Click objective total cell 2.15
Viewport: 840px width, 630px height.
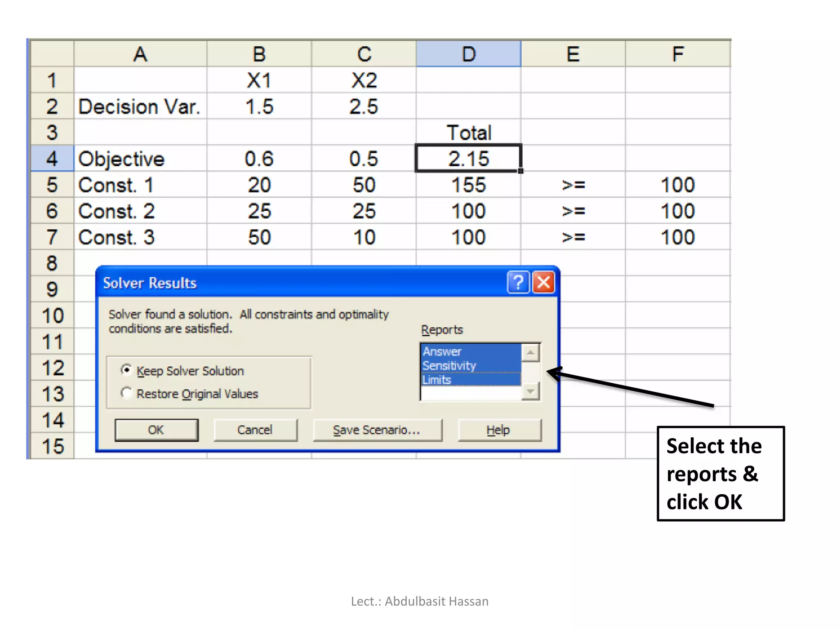point(469,158)
